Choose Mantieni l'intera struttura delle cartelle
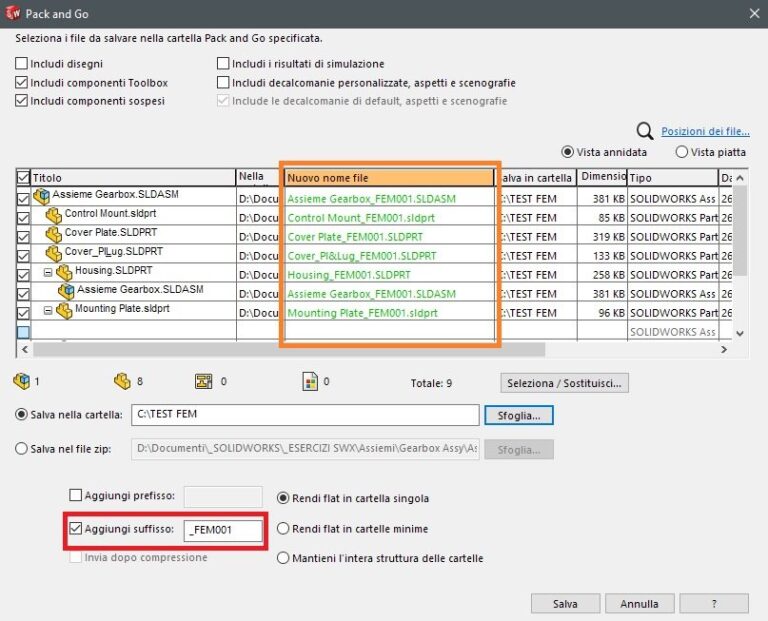 click(x=283, y=558)
